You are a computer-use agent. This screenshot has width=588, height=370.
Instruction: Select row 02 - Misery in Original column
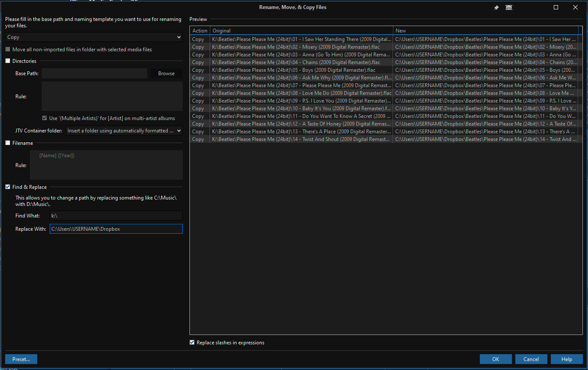[301, 47]
